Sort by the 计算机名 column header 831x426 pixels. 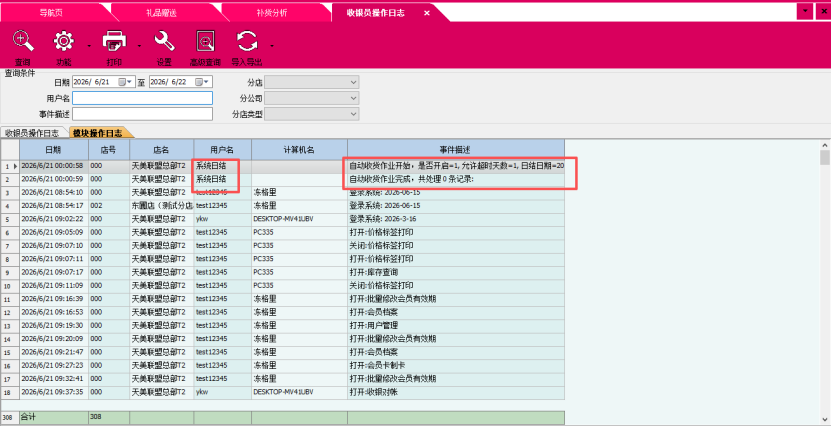point(299,150)
